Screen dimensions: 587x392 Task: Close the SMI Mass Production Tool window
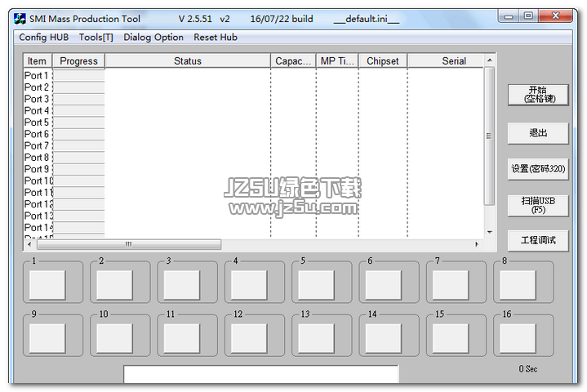[555, 16]
